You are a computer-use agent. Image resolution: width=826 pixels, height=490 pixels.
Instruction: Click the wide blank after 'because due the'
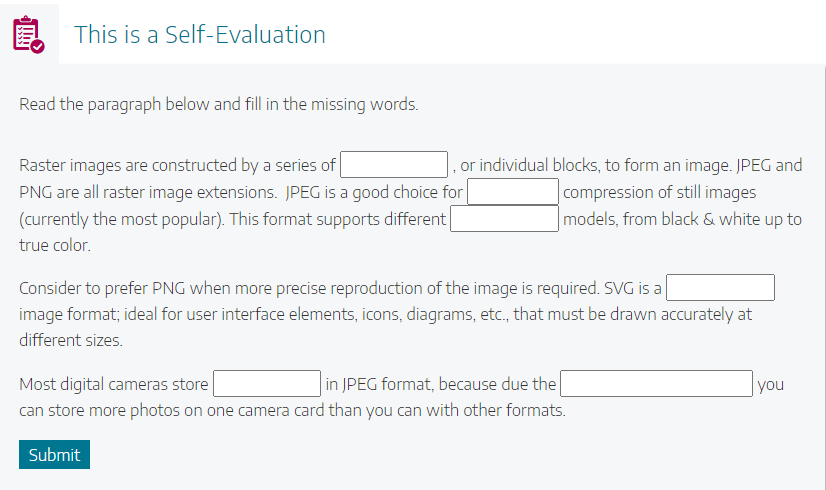click(x=656, y=384)
